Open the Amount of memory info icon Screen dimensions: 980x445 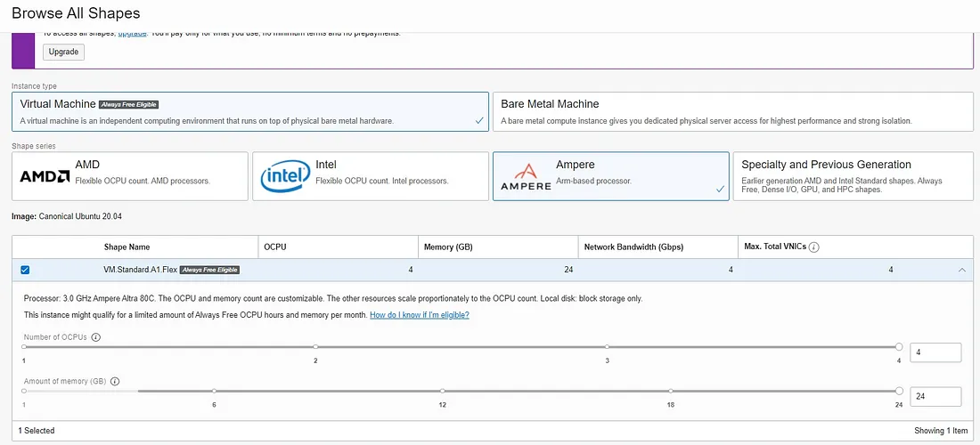click(x=115, y=381)
